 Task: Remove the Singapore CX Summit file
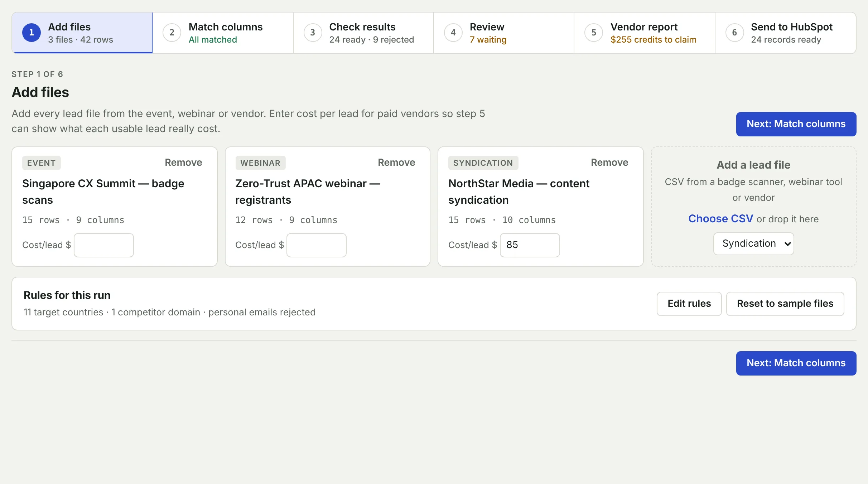(183, 163)
